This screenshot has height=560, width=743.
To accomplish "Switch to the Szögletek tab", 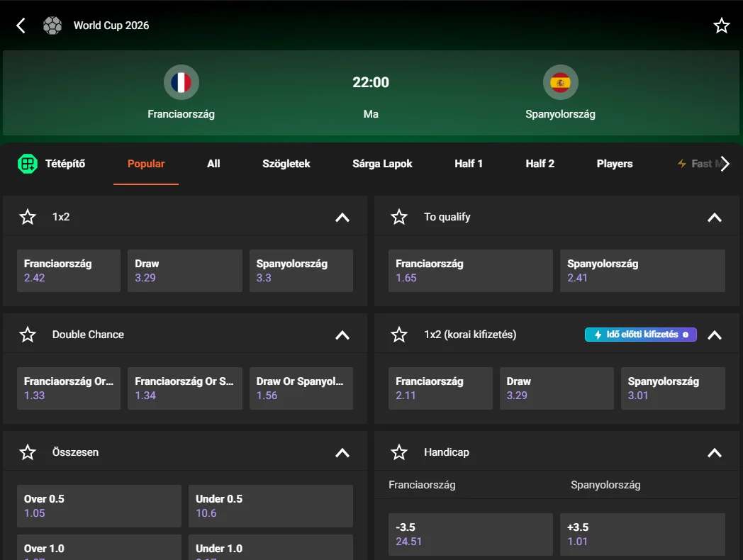I will [x=286, y=164].
